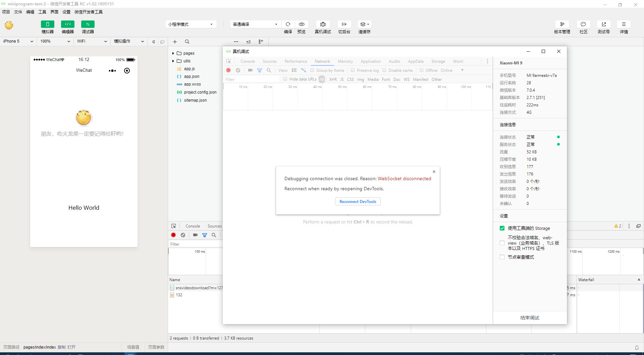Screen dimensions: 644x355
Task: Click the 真机调试 remote debug bug icon
Action: (x=323, y=24)
